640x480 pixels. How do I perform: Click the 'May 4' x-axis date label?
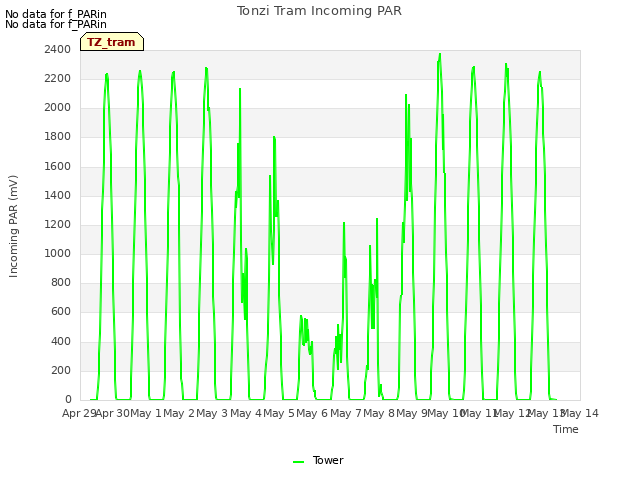pyautogui.click(x=246, y=413)
